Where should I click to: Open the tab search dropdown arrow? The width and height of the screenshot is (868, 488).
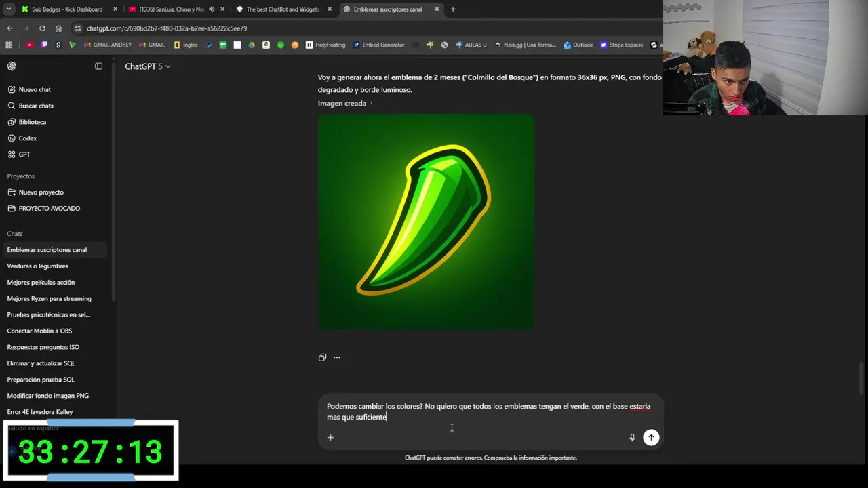point(9,9)
